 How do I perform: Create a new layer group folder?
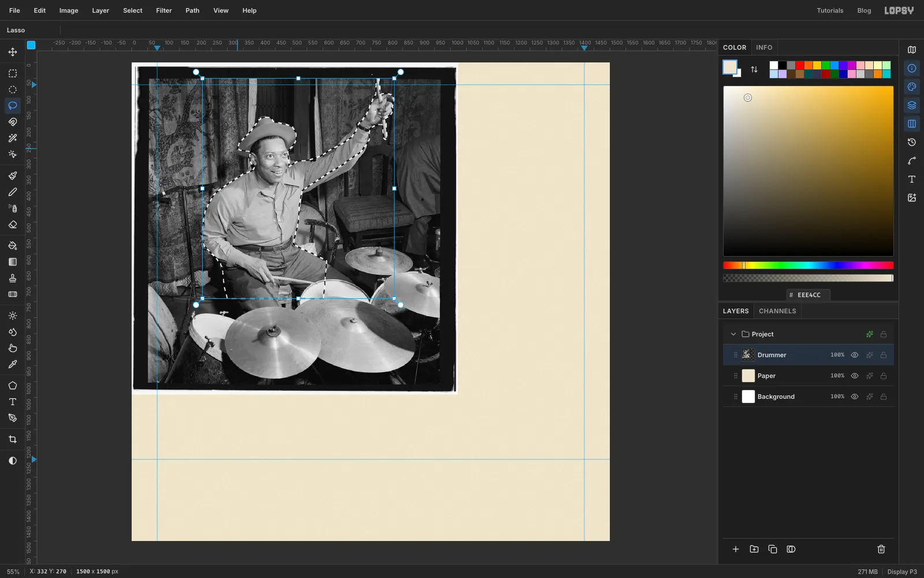[x=754, y=549]
